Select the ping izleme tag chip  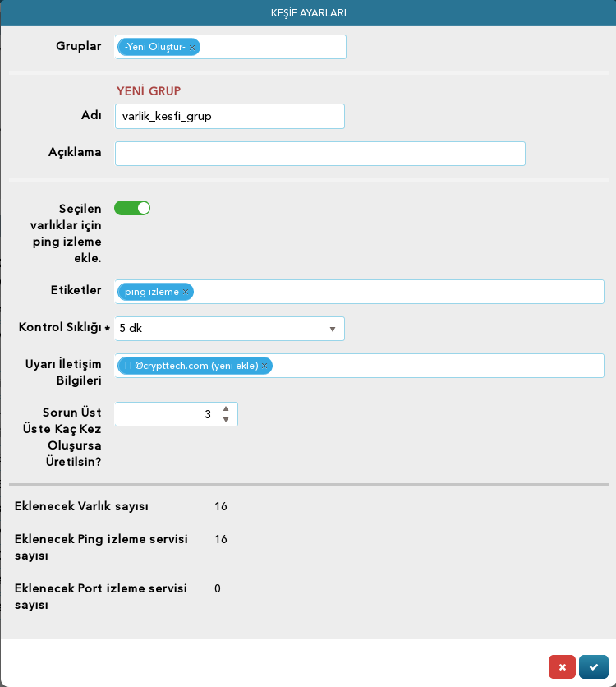pos(155,292)
